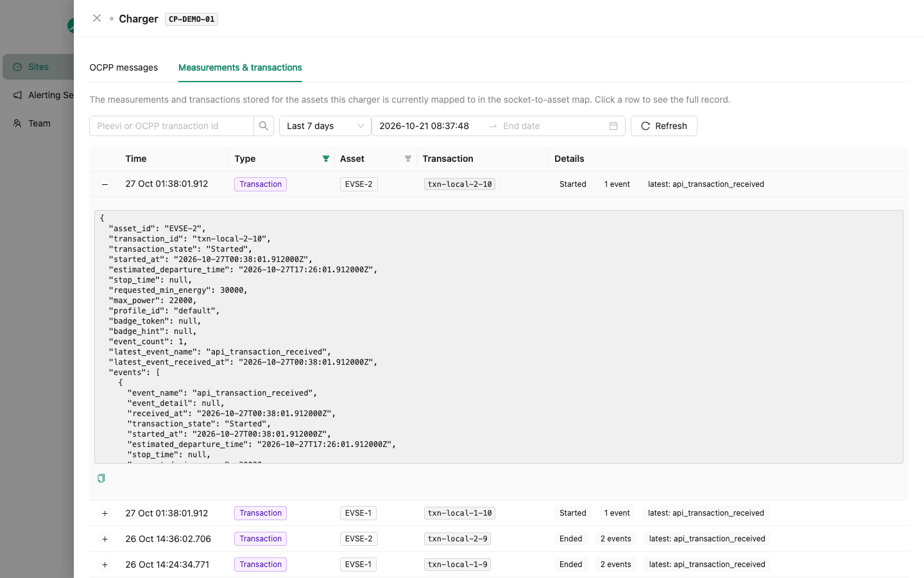Click the txn-local-1-10 transaction id
Viewport: 924px width, 578px height.
[459, 513]
